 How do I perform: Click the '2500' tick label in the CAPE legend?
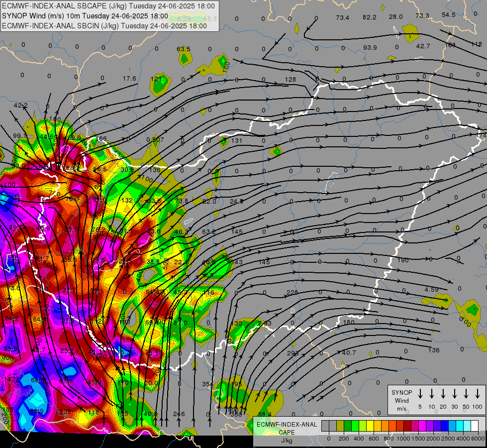pyautogui.click(x=448, y=439)
